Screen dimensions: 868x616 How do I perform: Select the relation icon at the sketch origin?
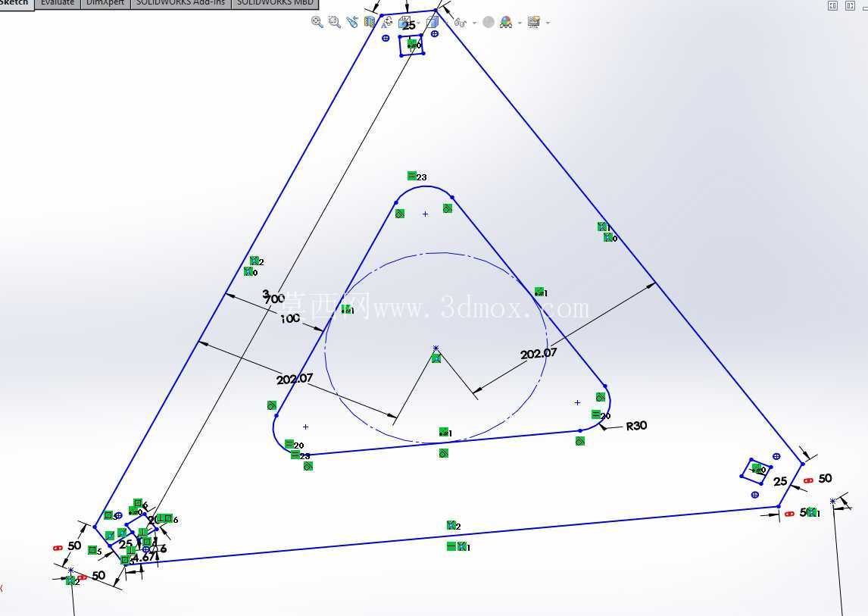pyautogui.click(x=436, y=358)
